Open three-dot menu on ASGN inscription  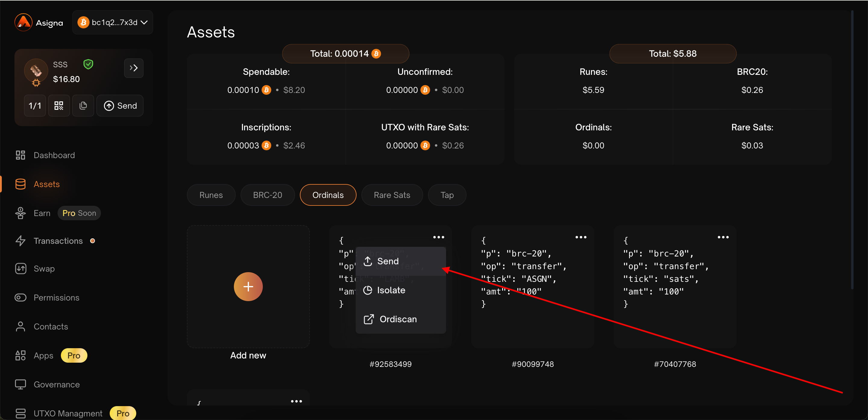coord(580,237)
